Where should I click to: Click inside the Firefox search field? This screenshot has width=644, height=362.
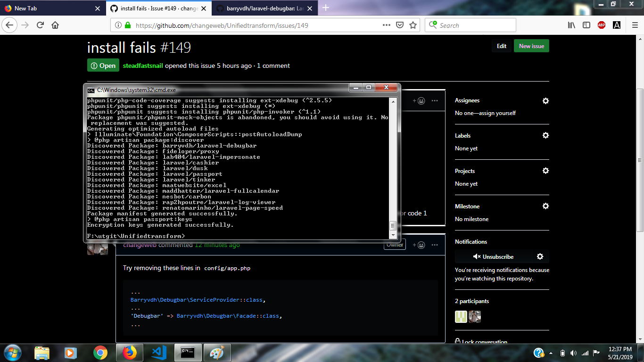coord(471,25)
